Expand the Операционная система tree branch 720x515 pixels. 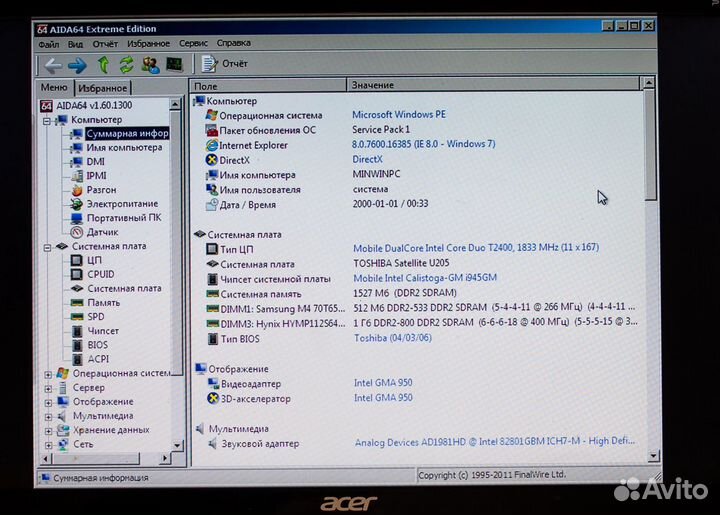[48, 375]
